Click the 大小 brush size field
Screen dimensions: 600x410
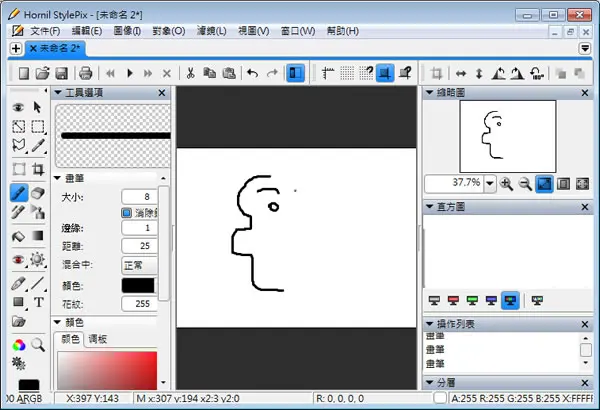pyautogui.click(x=140, y=197)
